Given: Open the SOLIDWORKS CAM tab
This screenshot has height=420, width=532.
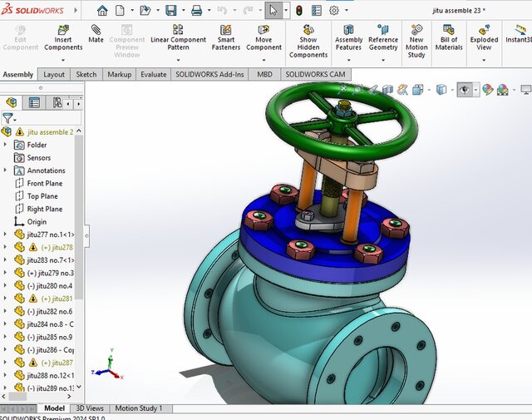Looking at the screenshot, I should click(x=315, y=74).
